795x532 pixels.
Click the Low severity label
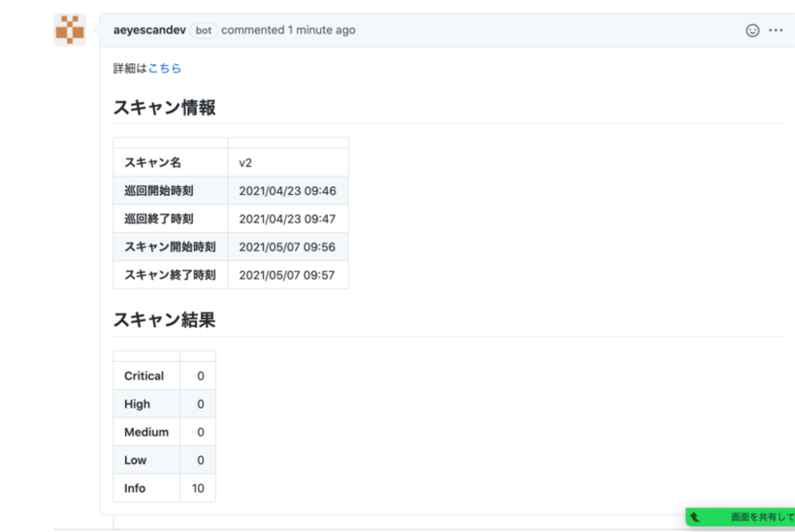pyautogui.click(x=136, y=460)
